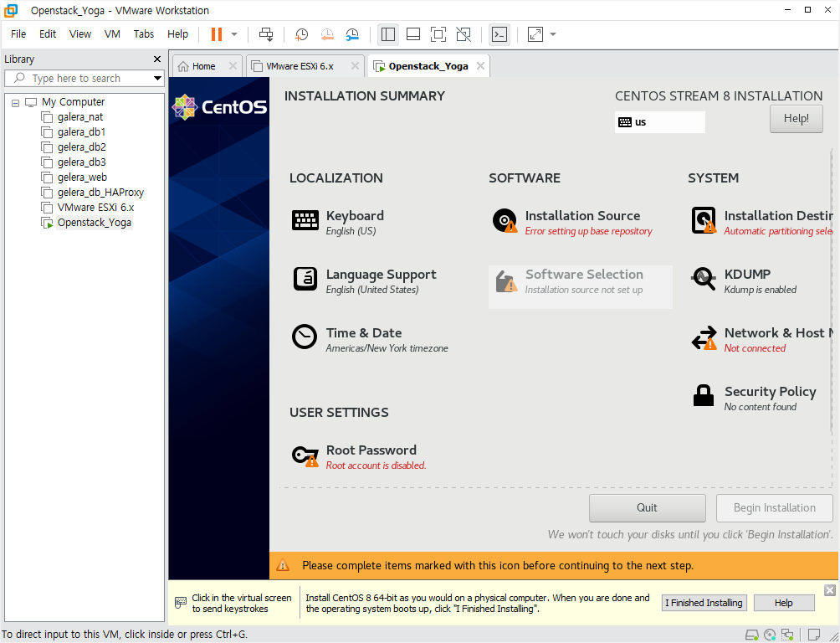Close the VMware ESXi 6.x tab
Viewport: 840px width, 643px height.
pyautogui.click(x=355, y=65)
